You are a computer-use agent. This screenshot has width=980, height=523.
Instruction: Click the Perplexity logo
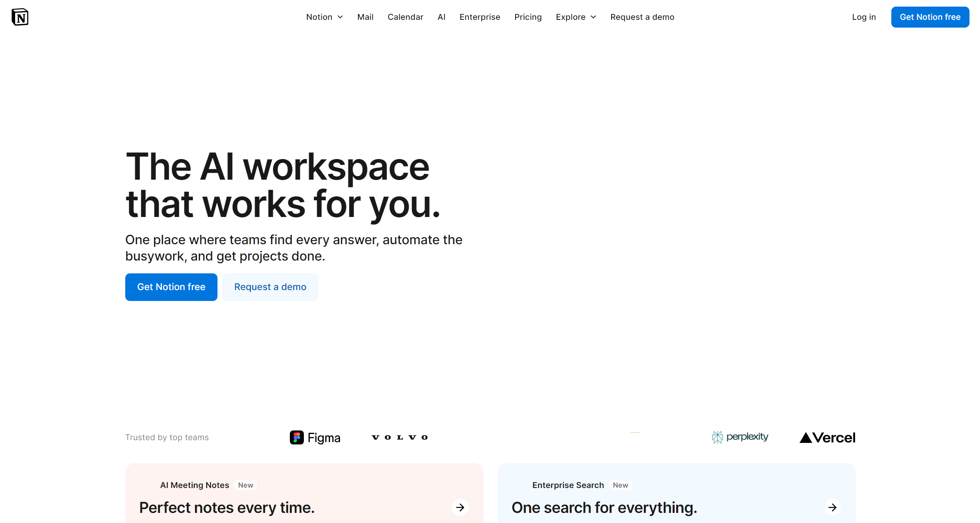click(740, 437)
